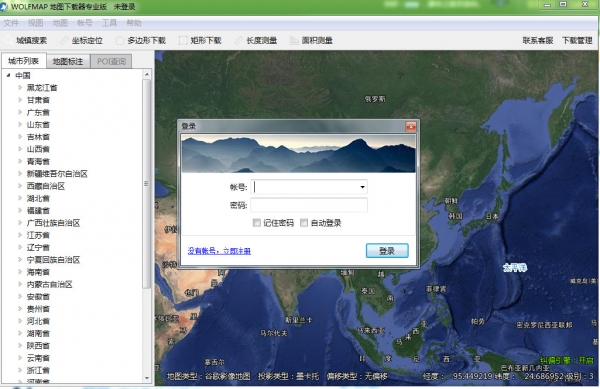This screenshot has width=600, height=389.
Task: Toggle the 记住密码 remember password checkbox
Action: [257, 223]
